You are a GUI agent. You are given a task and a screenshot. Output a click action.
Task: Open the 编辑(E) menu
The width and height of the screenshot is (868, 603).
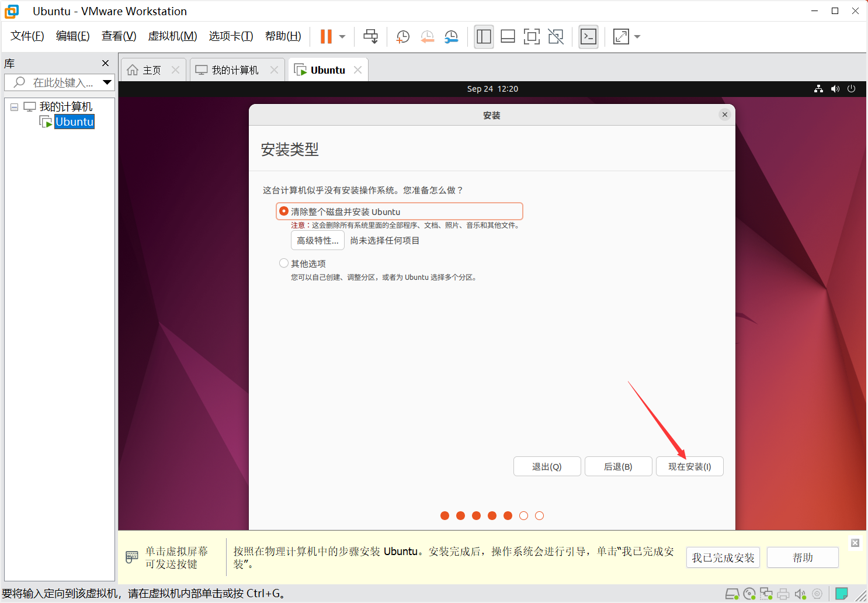click(73, 36)
